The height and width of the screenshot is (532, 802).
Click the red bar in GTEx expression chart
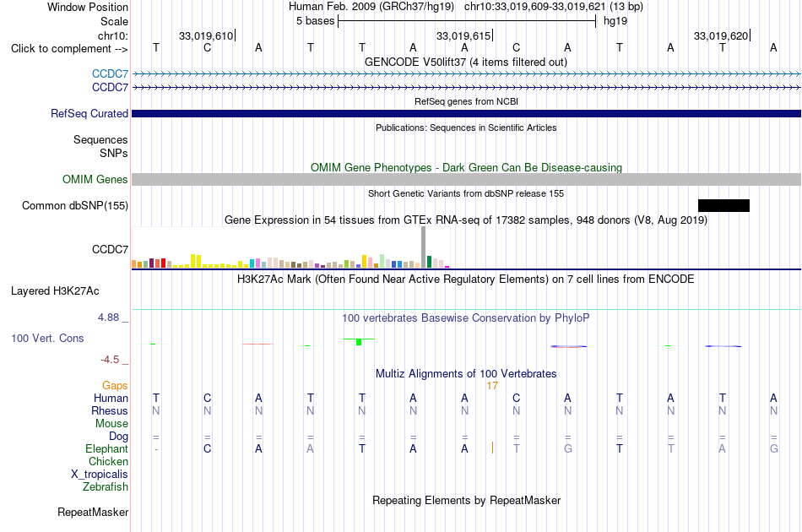click(x=163, y=263)
